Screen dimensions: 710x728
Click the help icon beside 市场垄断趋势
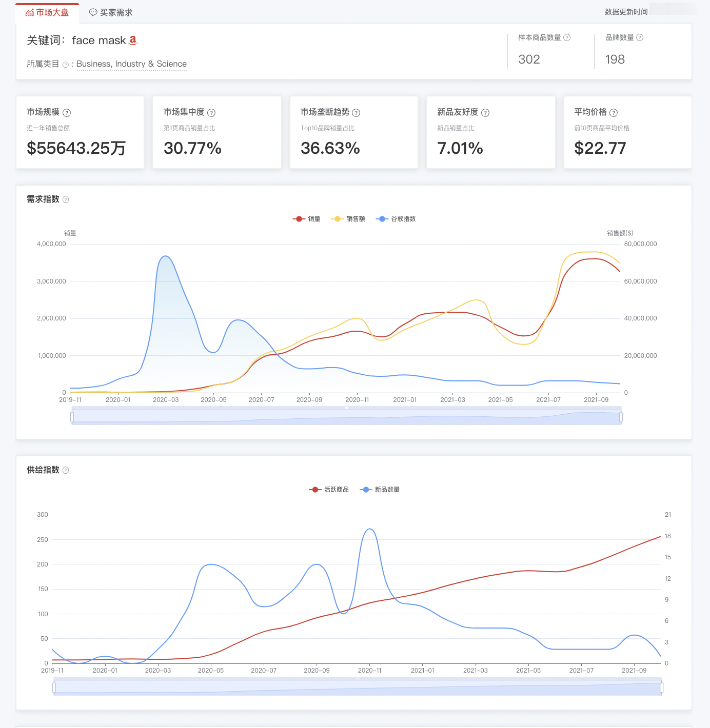click(x=356, y=113)
